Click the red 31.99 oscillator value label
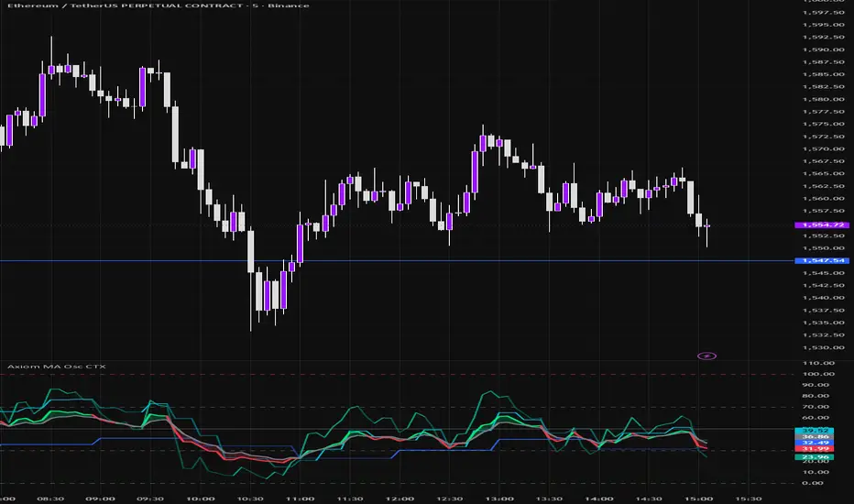Screen dimensions: 854x504 tap(815, 449)
